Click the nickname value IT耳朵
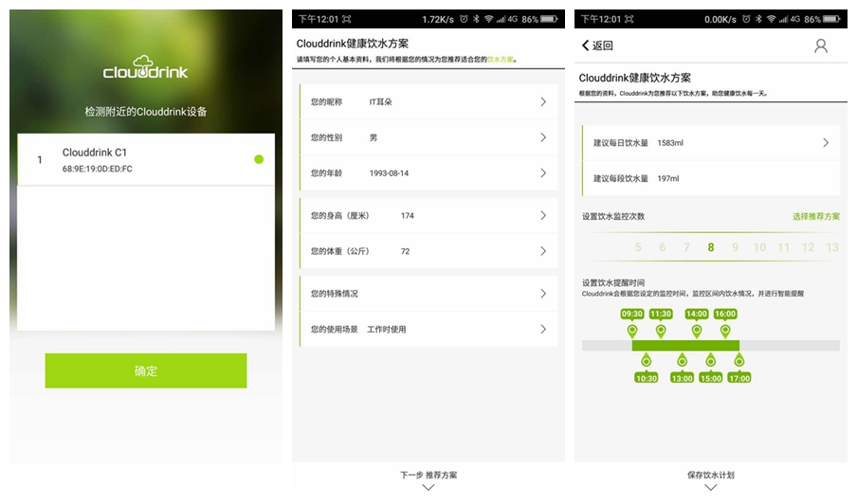 pyautogui.click(x=380, y=101)
